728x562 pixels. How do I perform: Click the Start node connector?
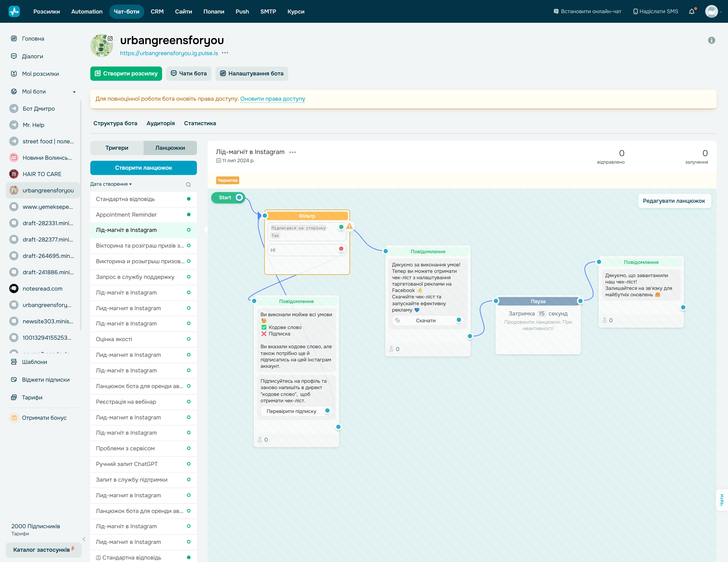coord(239,197)
